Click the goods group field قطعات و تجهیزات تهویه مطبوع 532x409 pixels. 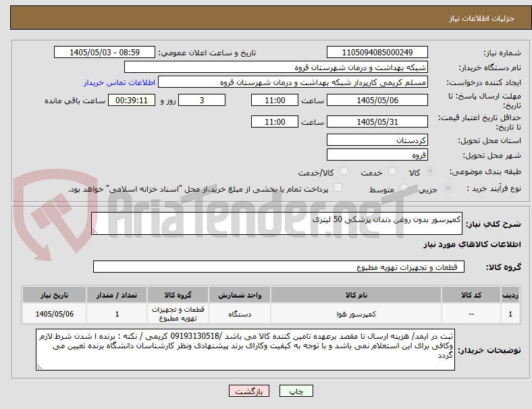[x=279, y=267]
